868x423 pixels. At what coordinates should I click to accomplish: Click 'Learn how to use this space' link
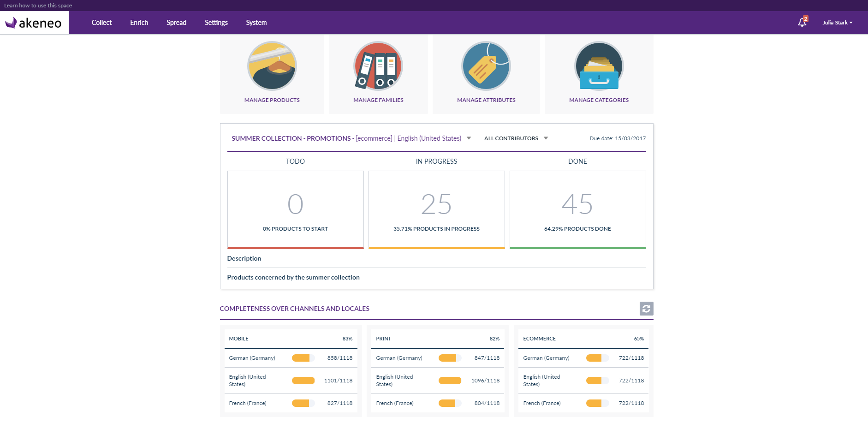pyautogui.click(x=38, y=6)
